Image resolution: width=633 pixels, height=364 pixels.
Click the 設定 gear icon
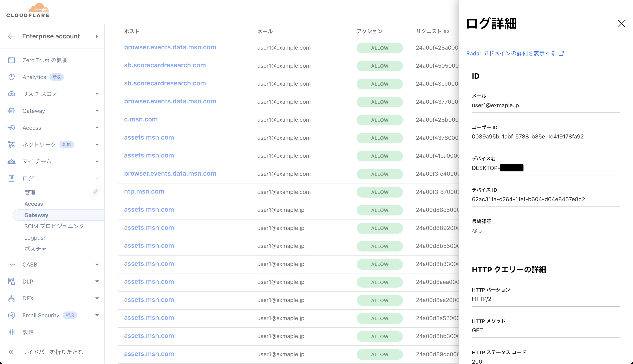12,332
